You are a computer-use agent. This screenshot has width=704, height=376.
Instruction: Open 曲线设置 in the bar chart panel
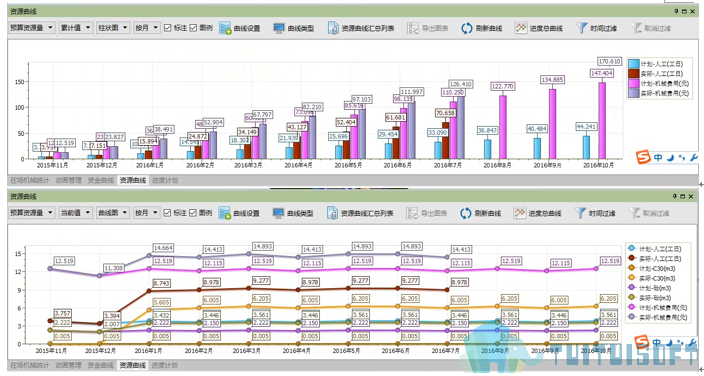(x=240, y=28)
